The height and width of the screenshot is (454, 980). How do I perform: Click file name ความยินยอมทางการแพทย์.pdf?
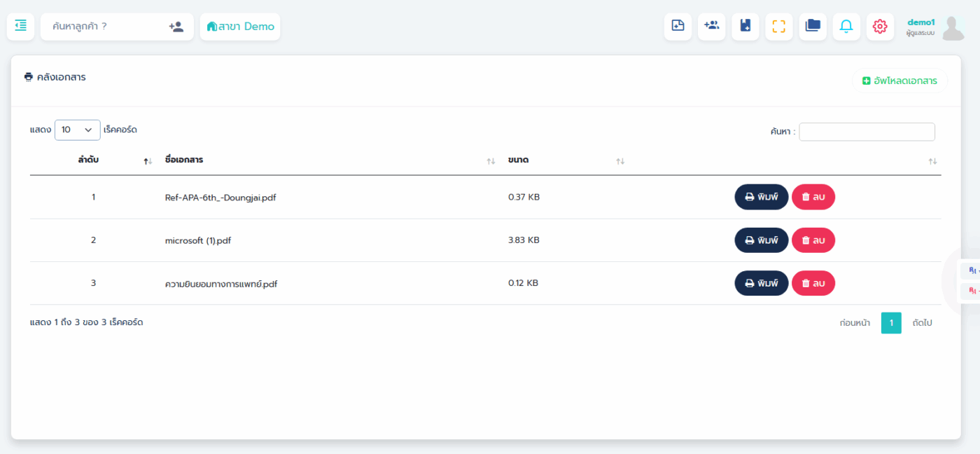(x=221, y=284)
